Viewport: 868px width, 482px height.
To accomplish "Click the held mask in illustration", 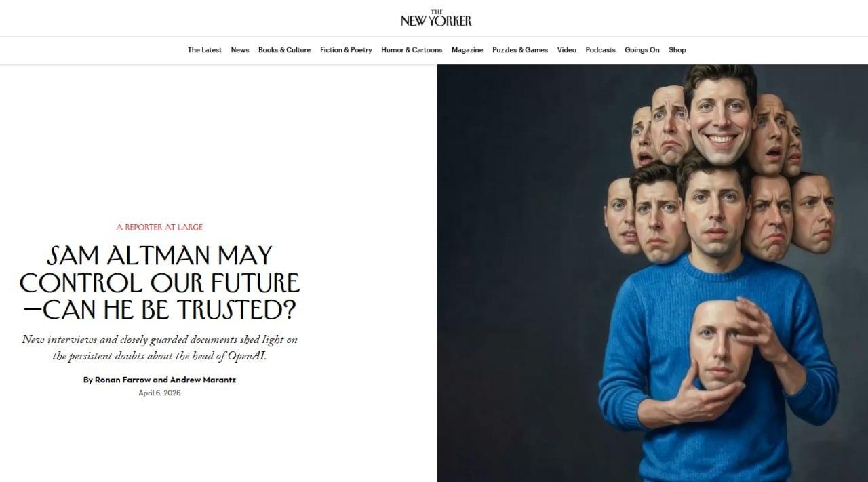I will 717,346.
